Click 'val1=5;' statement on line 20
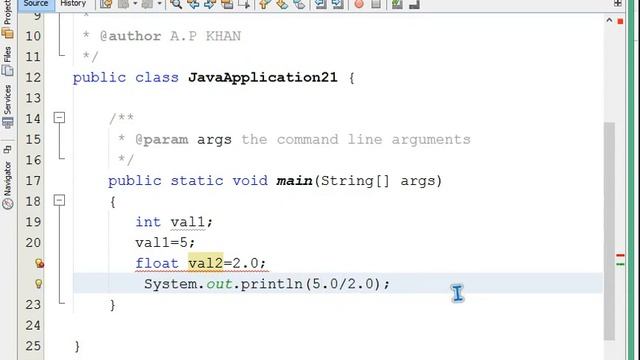 click(165, 242)
